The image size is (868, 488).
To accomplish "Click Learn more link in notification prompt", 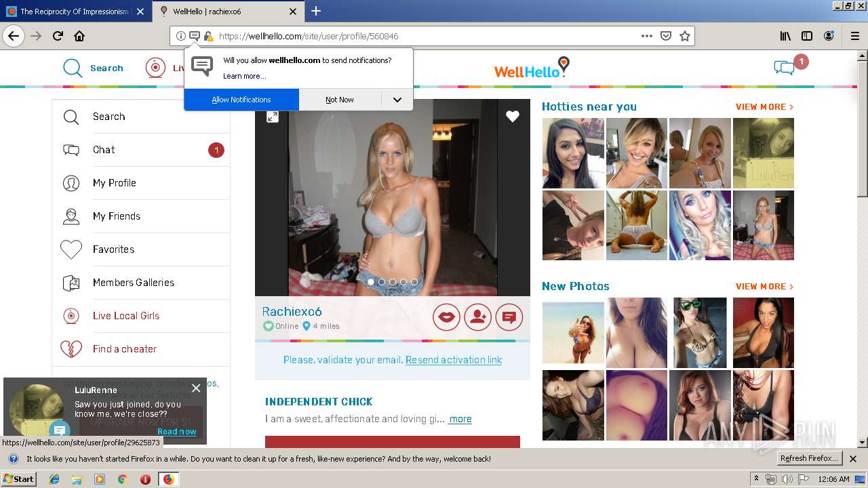I will 244,76.
